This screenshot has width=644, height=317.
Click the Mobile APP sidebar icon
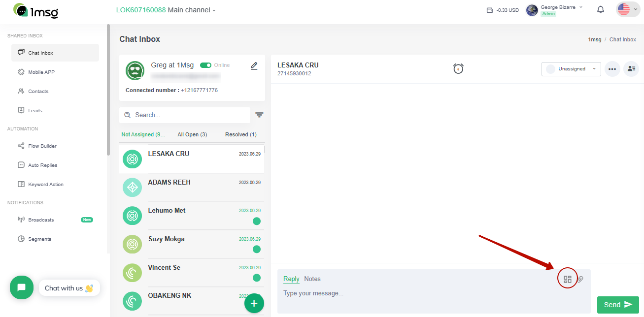pyautogui.click(x=21, y=72)
